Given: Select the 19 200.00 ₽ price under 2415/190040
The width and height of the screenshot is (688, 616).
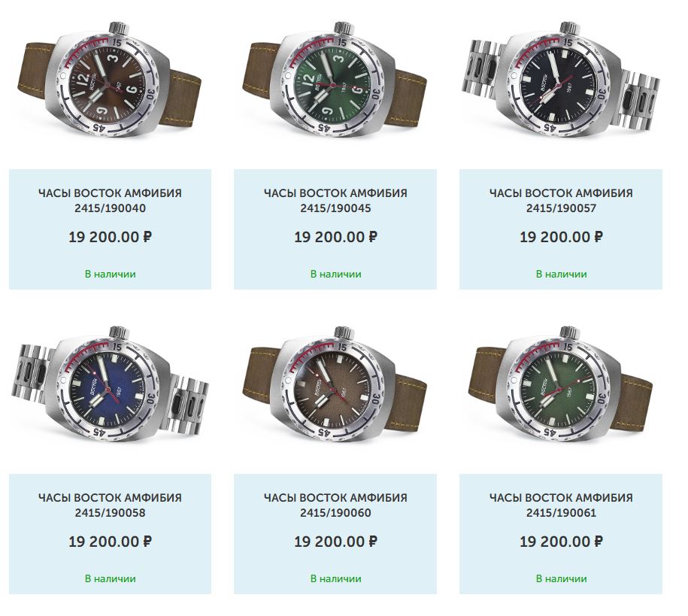Looking at the screenshot, I should click(x=110, y=237).
